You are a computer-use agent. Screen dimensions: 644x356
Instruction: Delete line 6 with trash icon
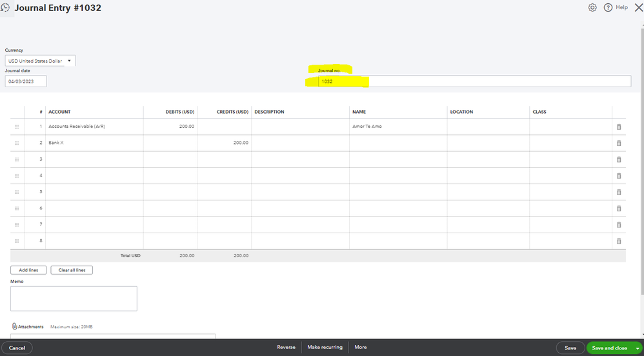point(619,209)
